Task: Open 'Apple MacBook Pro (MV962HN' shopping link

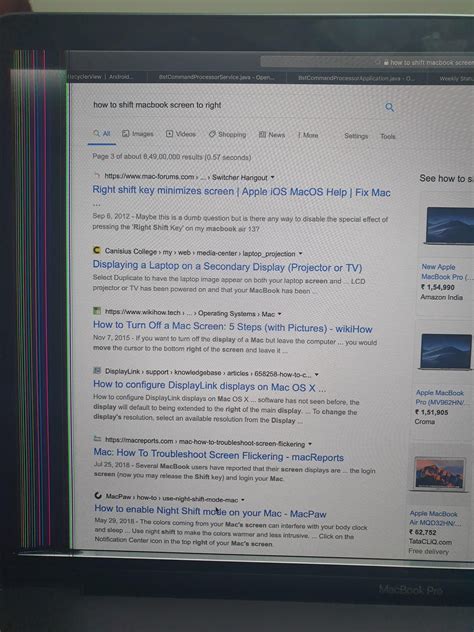Action: click(441, 397)
